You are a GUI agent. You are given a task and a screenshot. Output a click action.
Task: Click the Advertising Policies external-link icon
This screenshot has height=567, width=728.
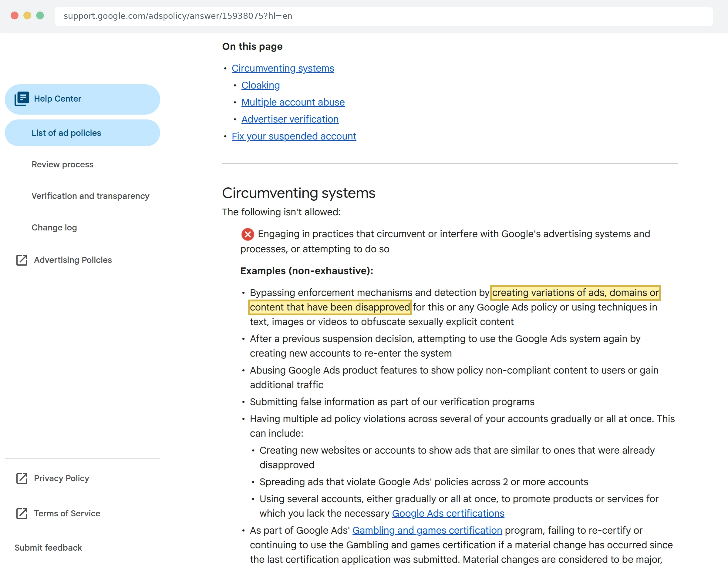[x=22, y=260]
